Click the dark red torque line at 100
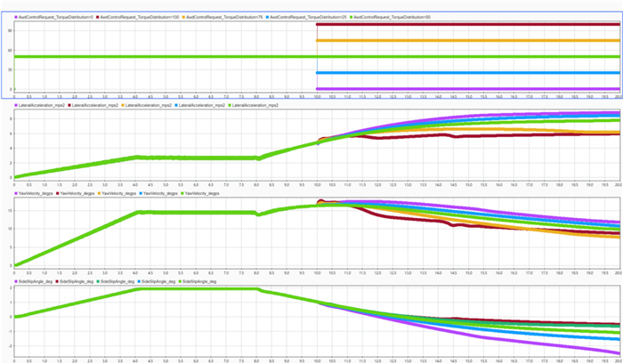This screenshot has height=364, width=623. click(x=463, y=25)
